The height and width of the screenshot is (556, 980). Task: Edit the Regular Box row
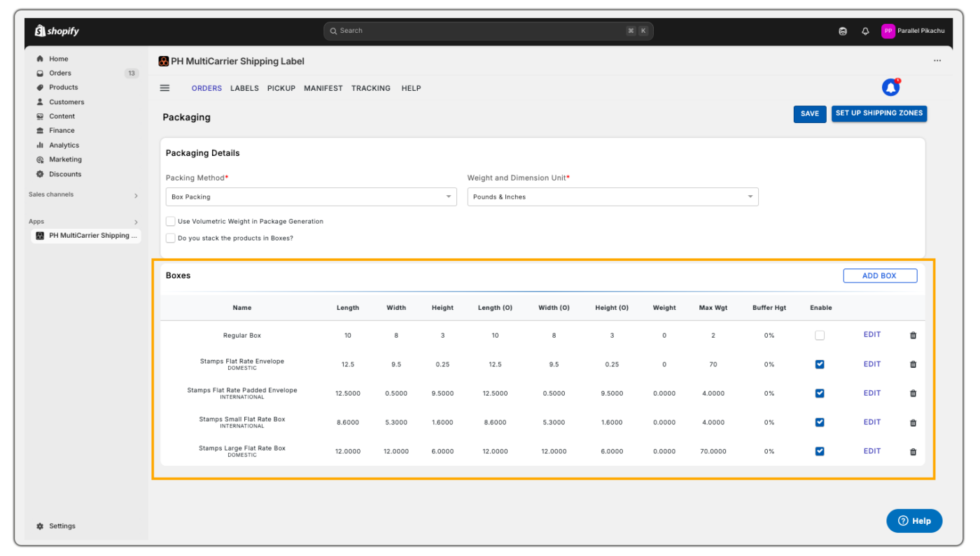click(872, 335)
